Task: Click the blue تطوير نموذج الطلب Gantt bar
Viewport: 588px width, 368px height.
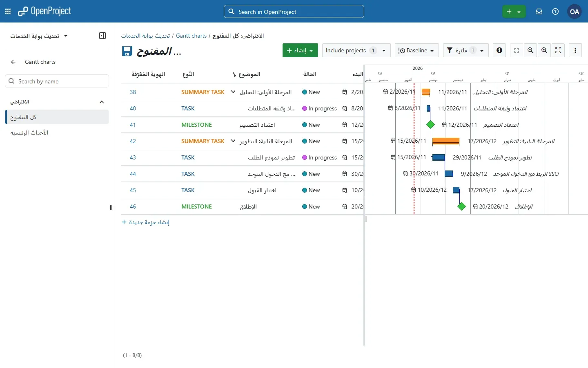Action: [x=439, y=157]
